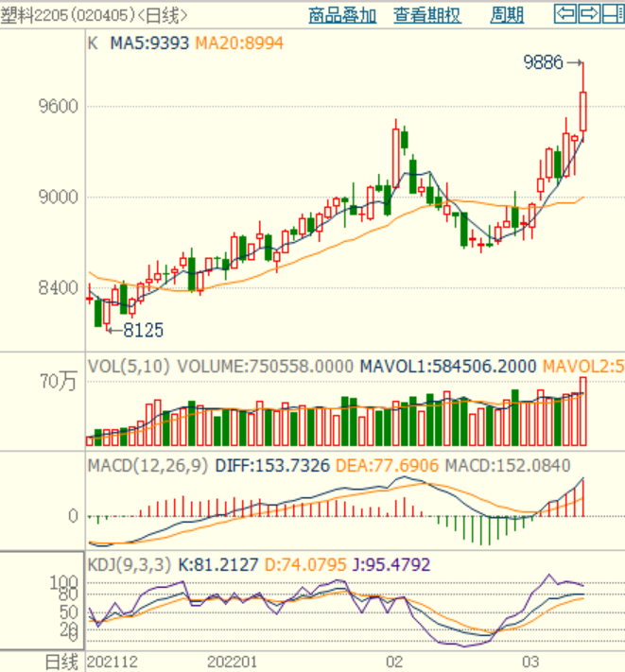
Task: Click the 8125 low price marker
Action: (x=144, y=330)
